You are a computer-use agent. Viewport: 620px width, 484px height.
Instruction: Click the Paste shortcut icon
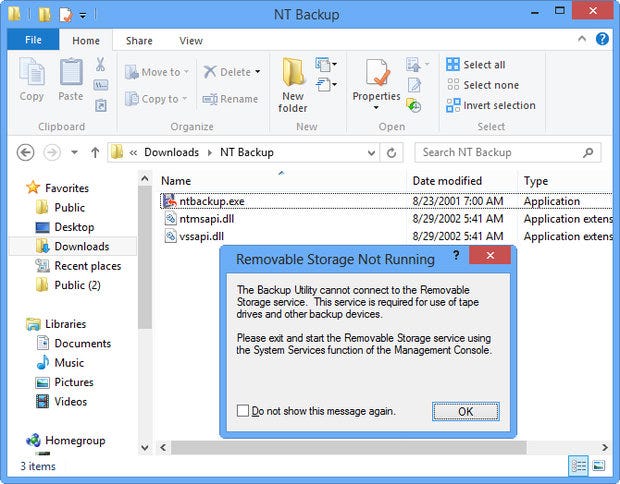[x=100, y=106]
